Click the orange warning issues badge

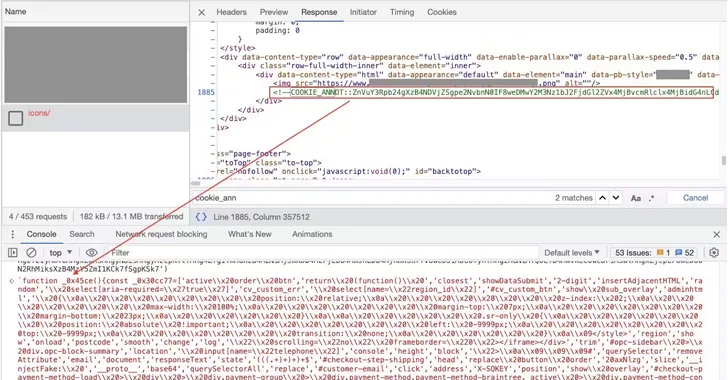663,253
